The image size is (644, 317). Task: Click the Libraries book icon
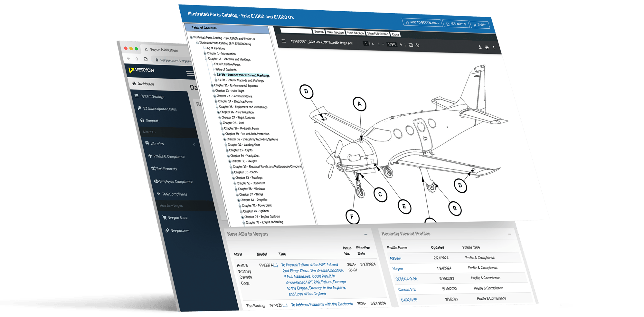click(147, 143)
